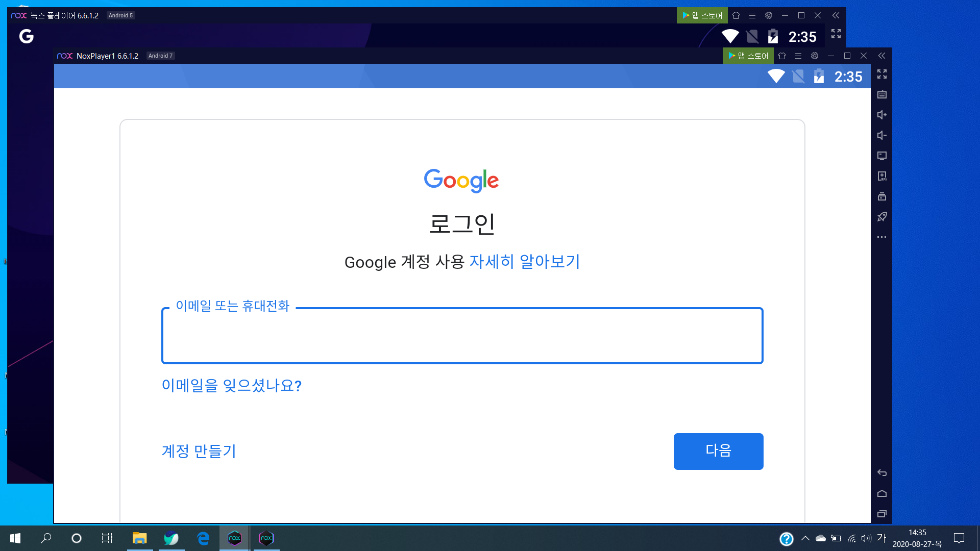Click the volume up icon in Nox sidebar
This screenshot has height=551, width=980.
coord(881,115)
